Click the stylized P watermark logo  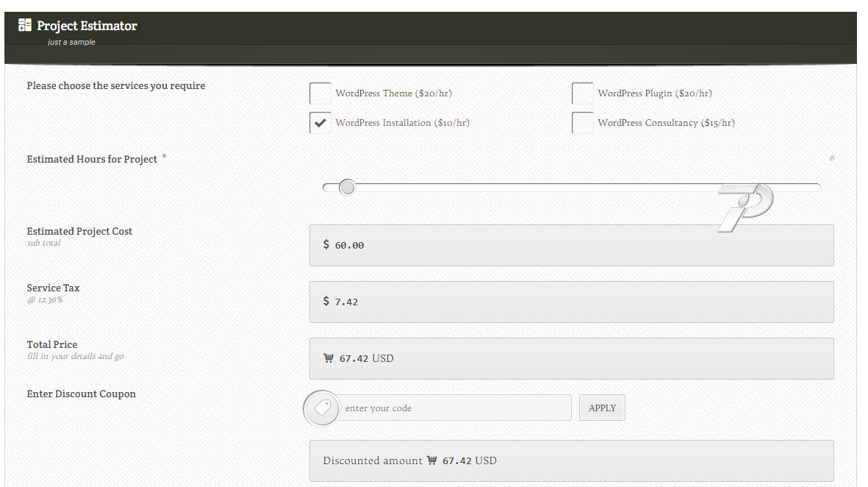(x=745, y=207)
